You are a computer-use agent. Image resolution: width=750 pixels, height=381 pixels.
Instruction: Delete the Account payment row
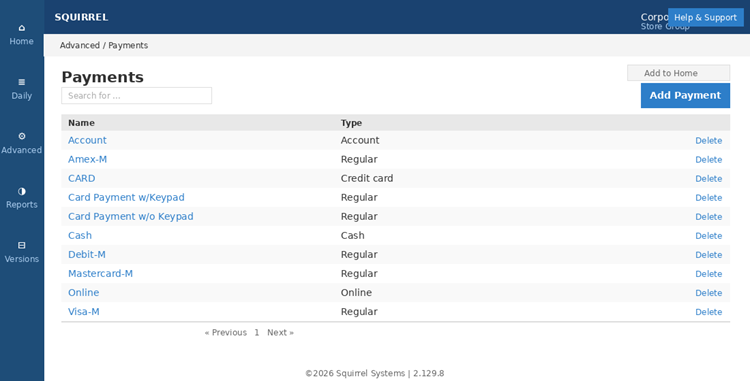(x=708, y=141)
